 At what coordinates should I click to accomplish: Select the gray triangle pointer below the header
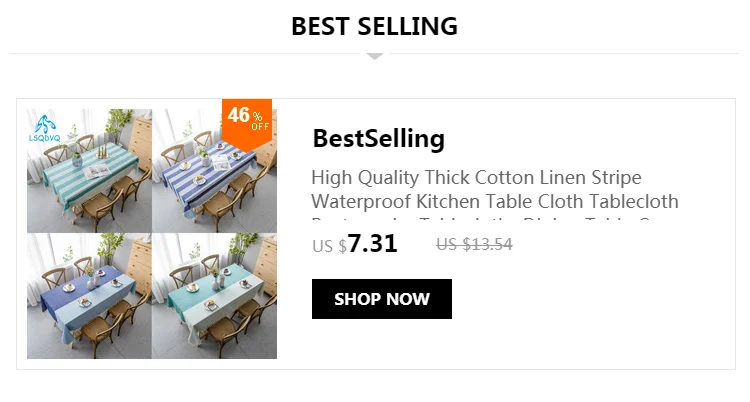375,56
